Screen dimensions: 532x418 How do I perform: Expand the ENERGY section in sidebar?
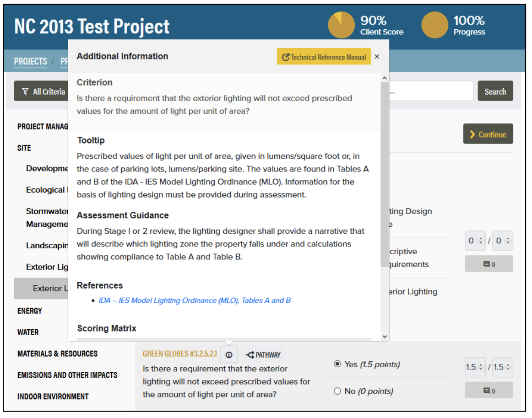[x=30, y=311]
